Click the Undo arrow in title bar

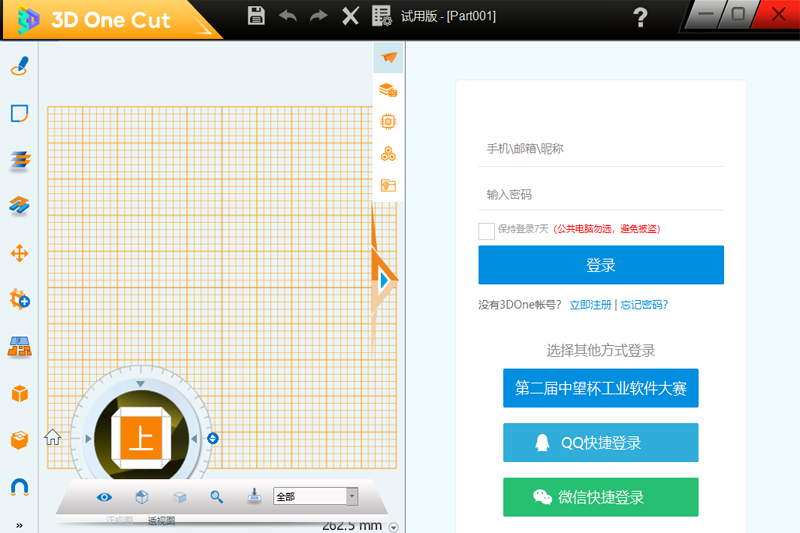tap(288, 15)
